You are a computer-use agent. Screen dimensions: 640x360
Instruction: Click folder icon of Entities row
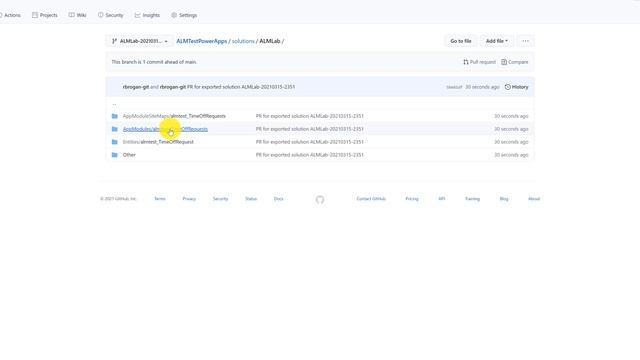coord(115,142)
